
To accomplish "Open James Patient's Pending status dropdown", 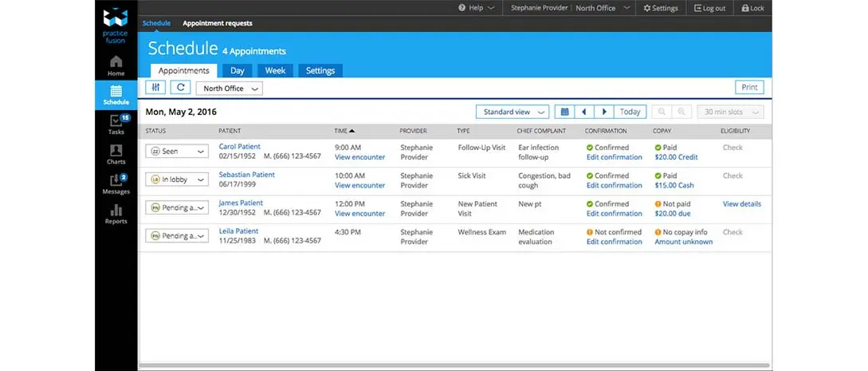I will pos(177,207).
